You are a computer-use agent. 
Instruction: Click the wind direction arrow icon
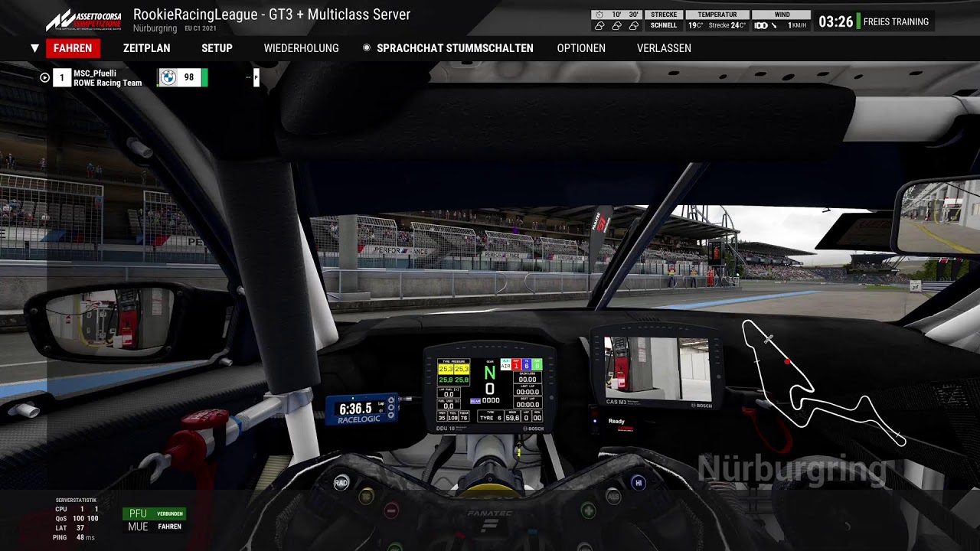[774, 25]
